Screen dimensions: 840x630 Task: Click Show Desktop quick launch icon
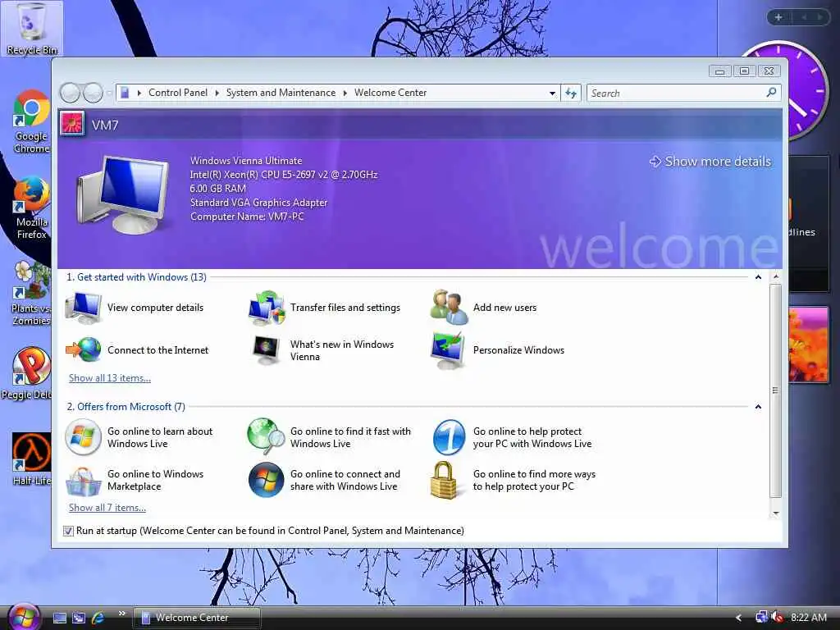point(60,618)
